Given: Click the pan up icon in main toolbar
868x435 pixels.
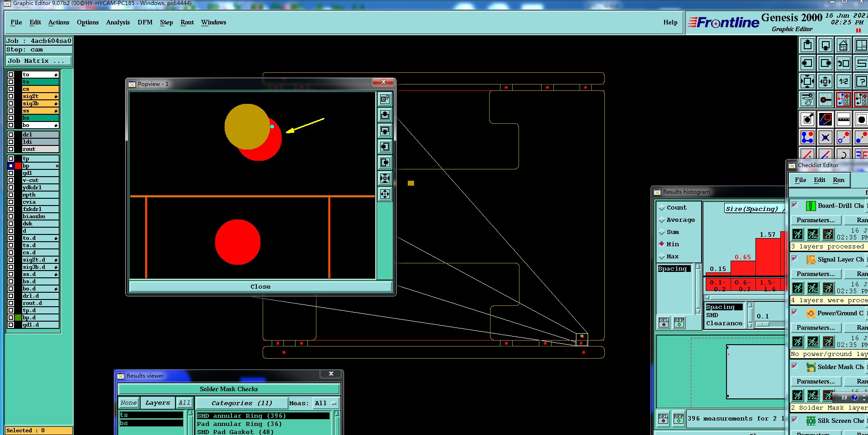Looking at the screenshot, I should (807, 45).
